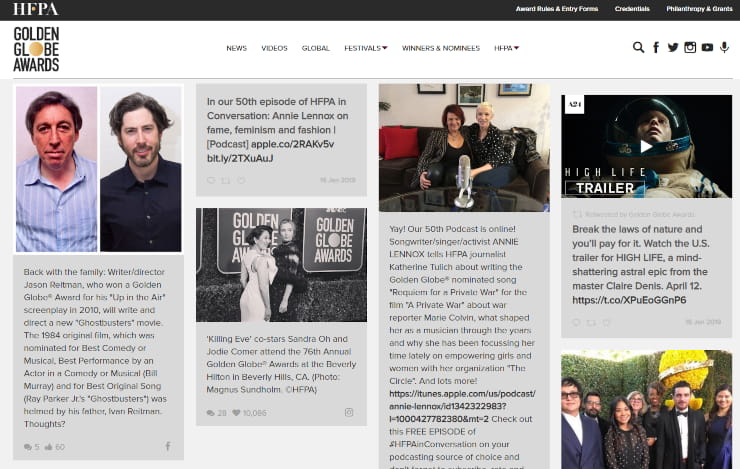Click the reply icon on the Annie Lennox tweet

211,180
